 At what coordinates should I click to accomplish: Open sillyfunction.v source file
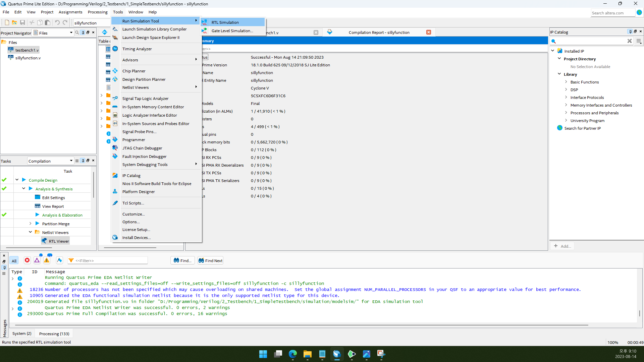pyautogui.click(x=28, y=58)
